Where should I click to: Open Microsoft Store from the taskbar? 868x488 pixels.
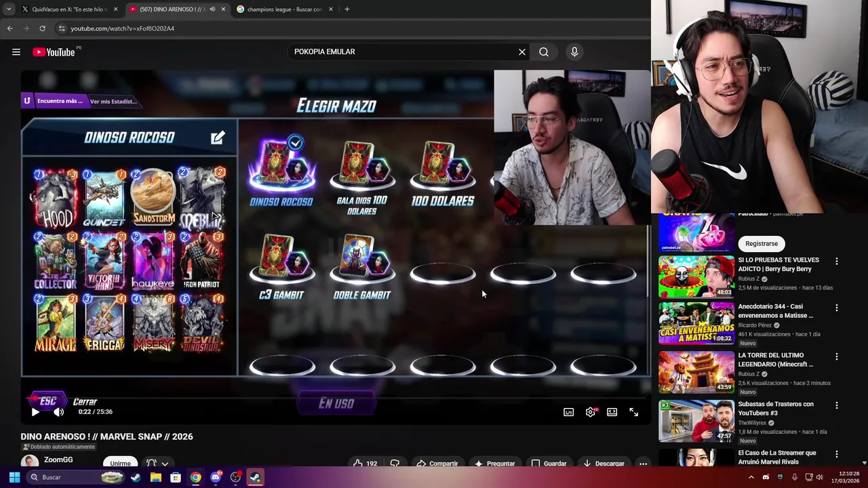[x=176, y=477]
